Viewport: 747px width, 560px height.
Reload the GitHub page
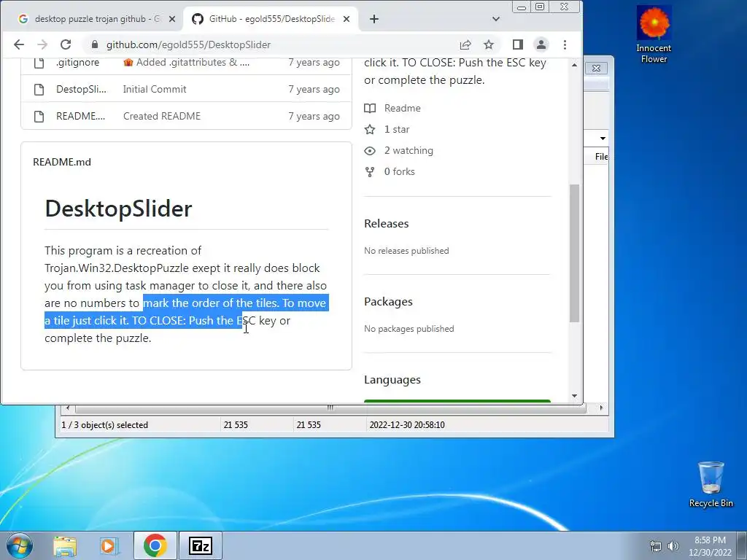click(x=65, y=44)
